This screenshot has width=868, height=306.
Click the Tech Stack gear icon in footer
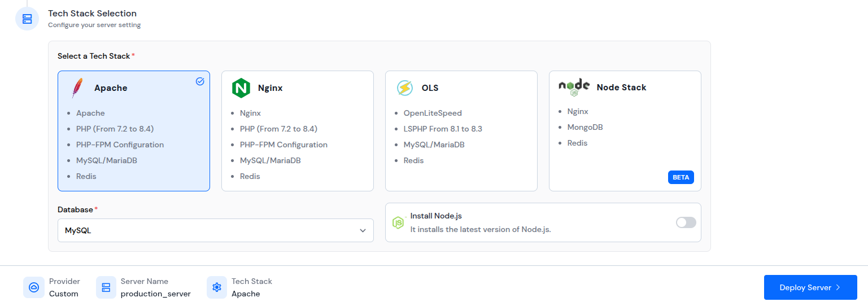pyautogui.click(x=217, y=287)
